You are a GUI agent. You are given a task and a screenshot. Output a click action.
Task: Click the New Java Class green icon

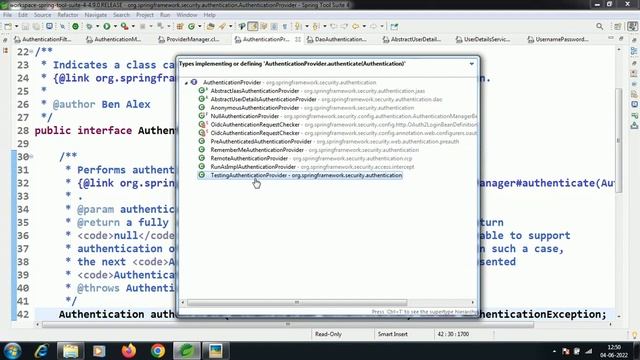[191, 27]
